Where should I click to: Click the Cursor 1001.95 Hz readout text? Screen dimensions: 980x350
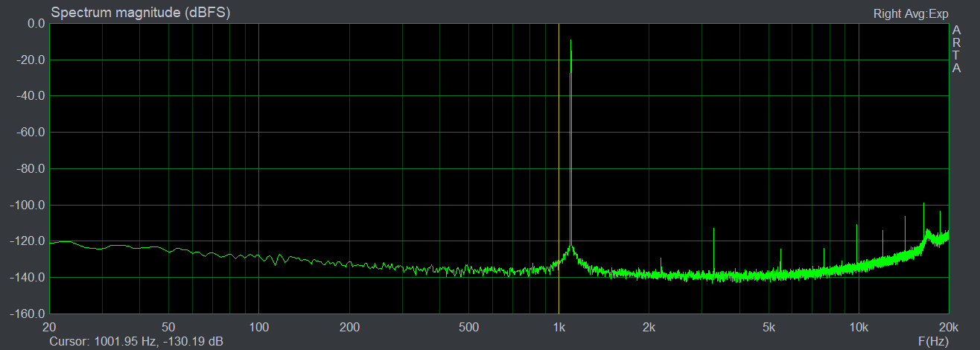coord(136,341)
